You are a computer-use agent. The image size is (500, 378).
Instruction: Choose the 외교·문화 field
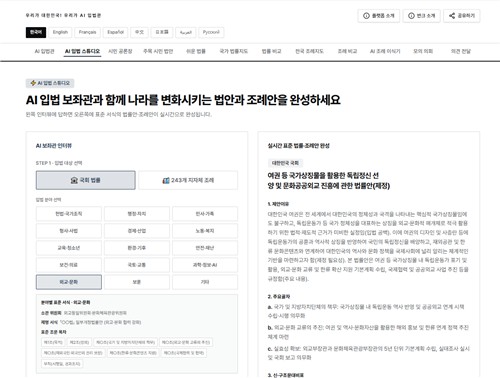pyautogui.click(x=69, y=282)
